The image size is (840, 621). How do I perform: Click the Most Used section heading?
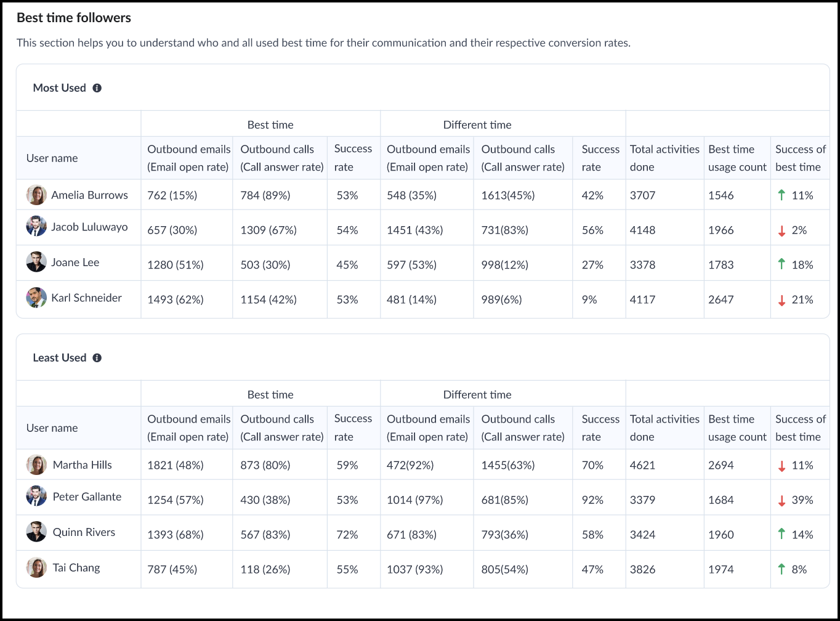pyautogui.click(x=59, y=88)
